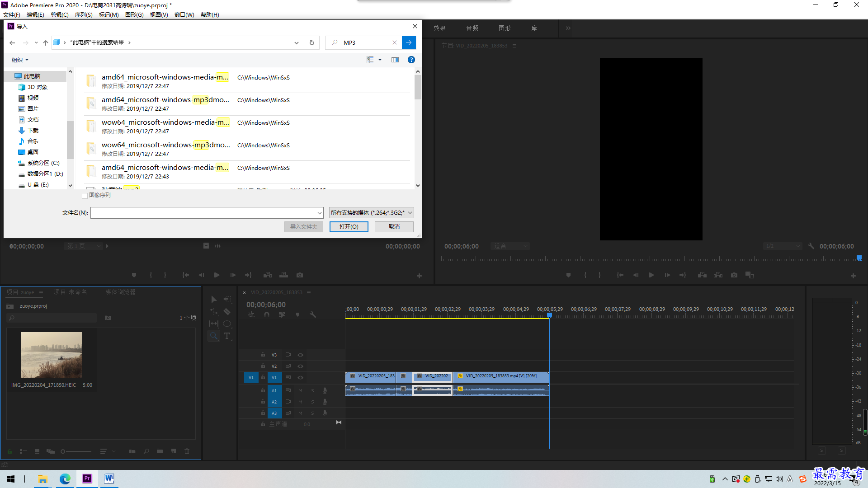
Task: Add a marker in the timeline header
Action: click(297, 314)
